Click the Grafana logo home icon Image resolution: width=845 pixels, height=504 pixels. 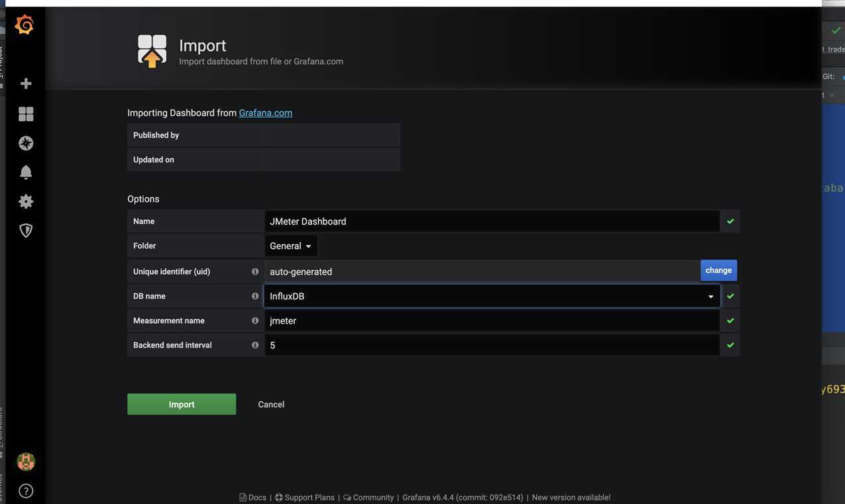coord(25,25)
